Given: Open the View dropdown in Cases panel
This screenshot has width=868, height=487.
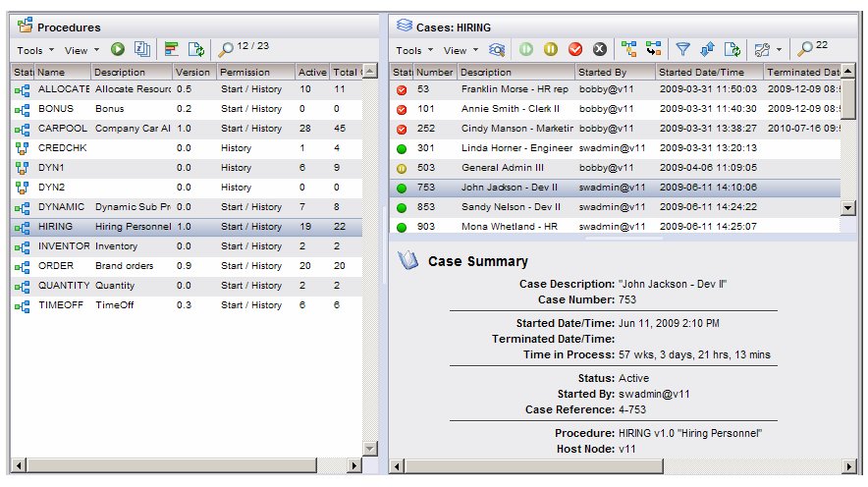Looking at the screenshot, I should pos(461,50).
